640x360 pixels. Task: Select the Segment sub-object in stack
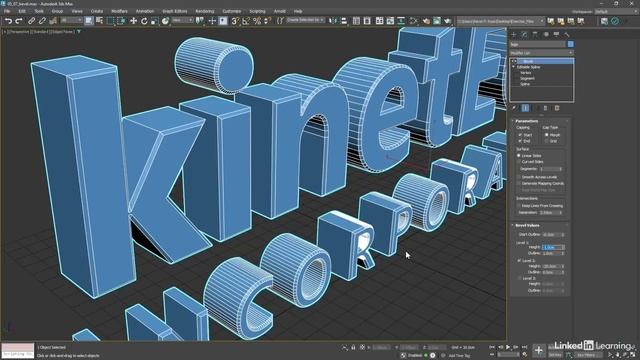pos(527,78)
